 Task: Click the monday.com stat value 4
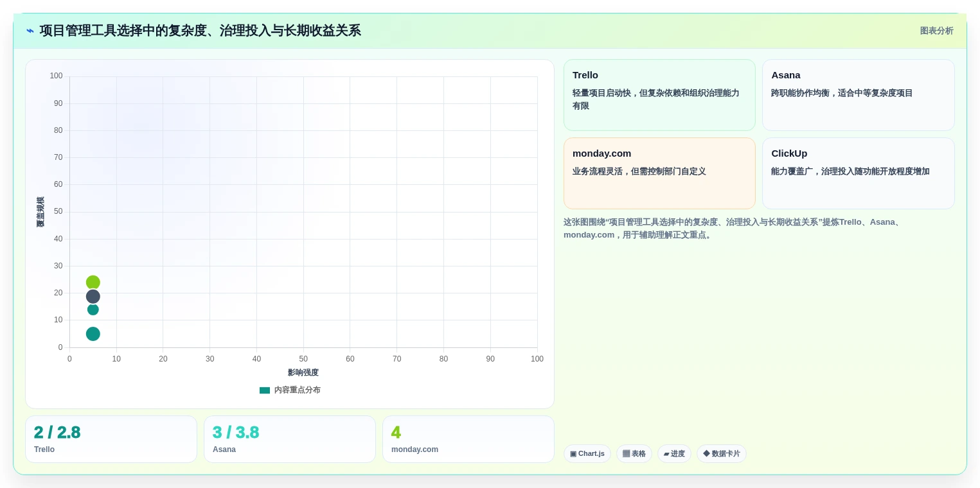coord(396,433)
